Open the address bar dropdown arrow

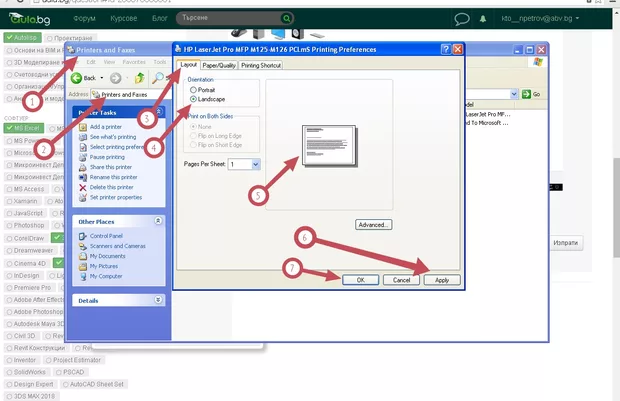click(x=514, y=94)
